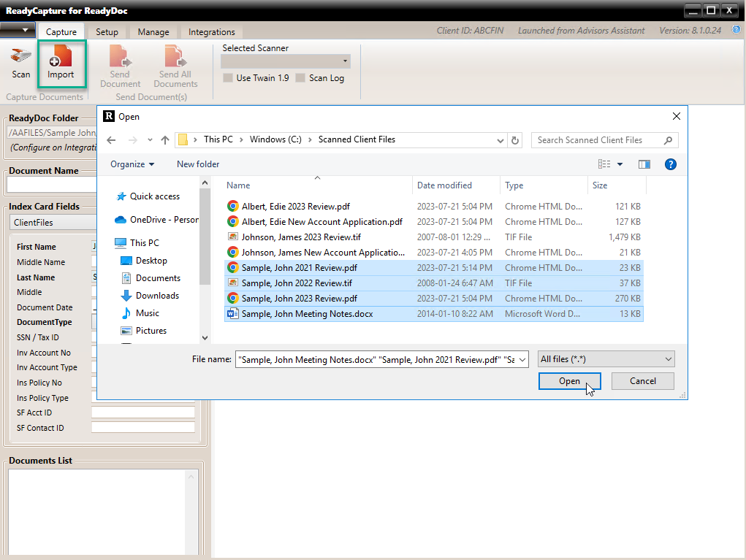Sort files by the Type column

[544, 185]
